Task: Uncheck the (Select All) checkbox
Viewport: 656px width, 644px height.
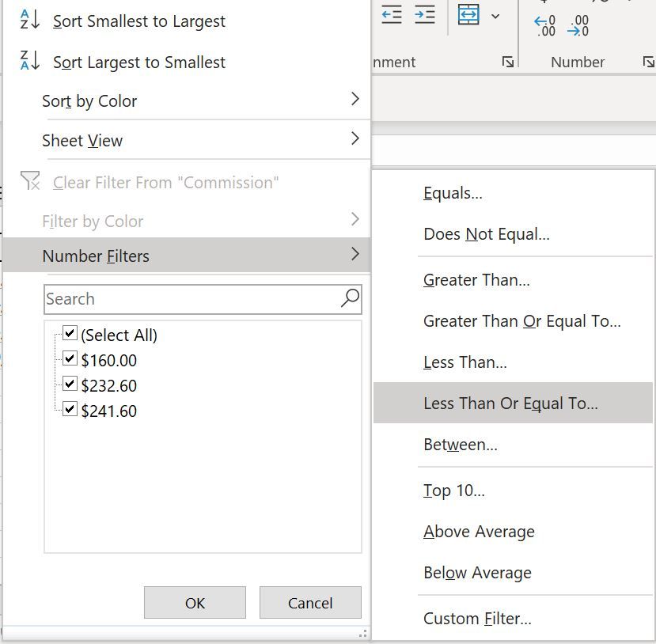Action: pyautogui.click(x=69, y=335)
